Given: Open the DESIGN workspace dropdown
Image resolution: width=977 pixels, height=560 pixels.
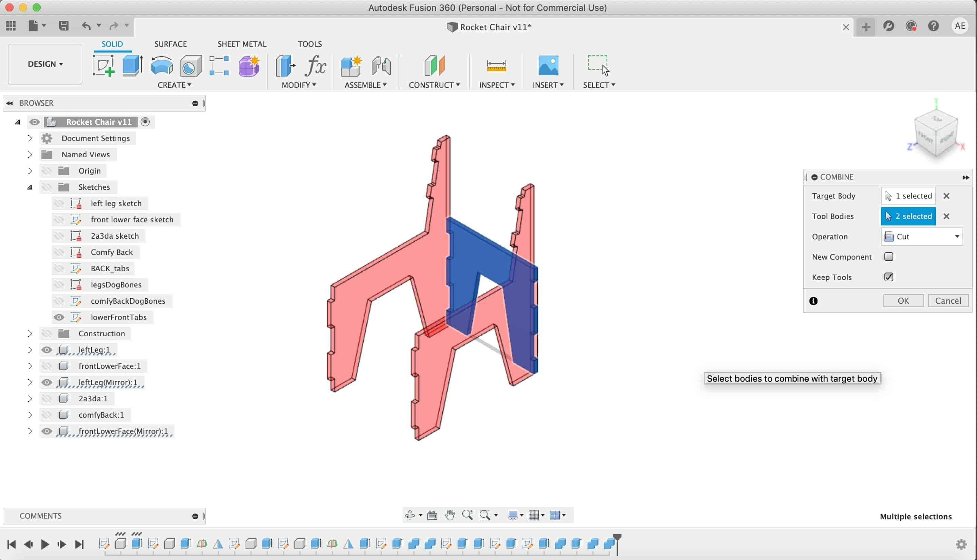Looking at the screenshot, I should point(45,64).
